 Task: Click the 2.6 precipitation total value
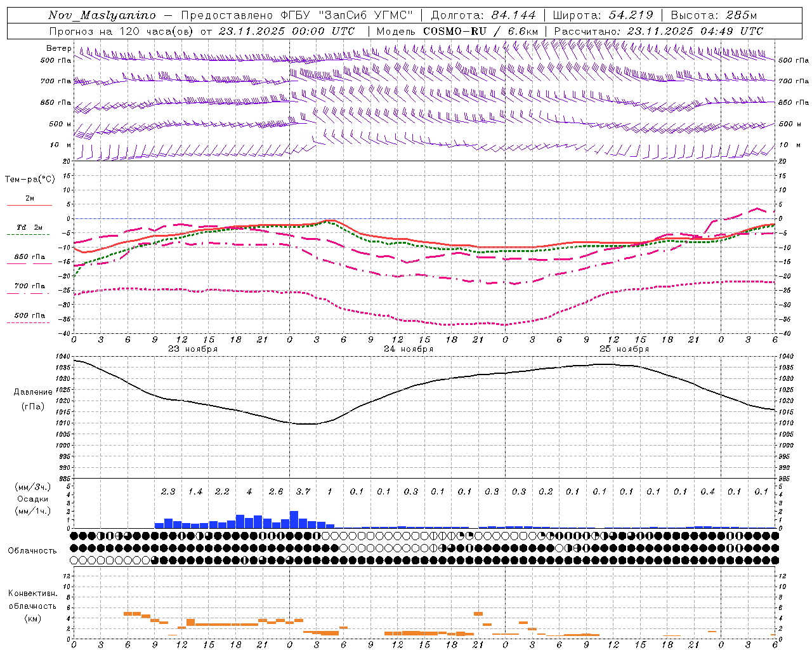pyautogui.click(x=276, y=491)
